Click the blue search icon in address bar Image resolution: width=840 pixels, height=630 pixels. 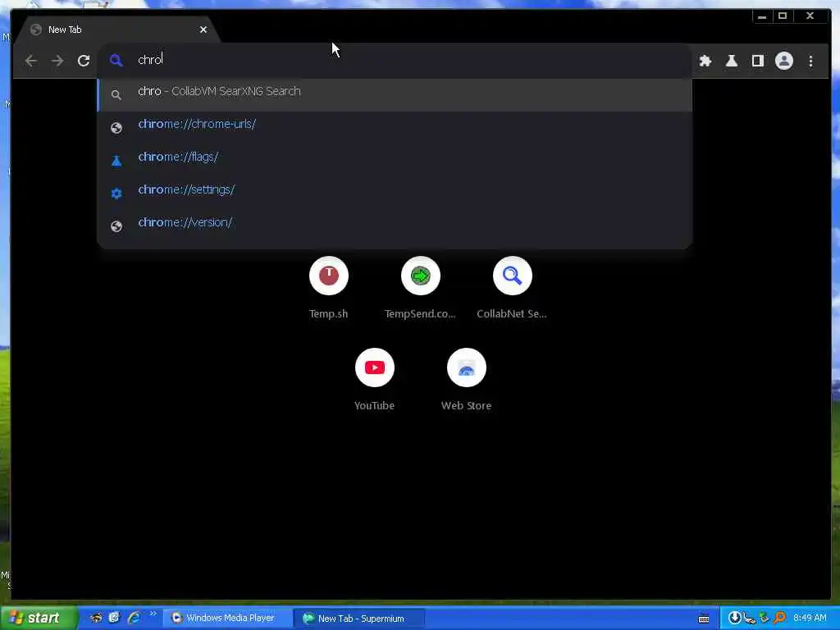[116, 60]
